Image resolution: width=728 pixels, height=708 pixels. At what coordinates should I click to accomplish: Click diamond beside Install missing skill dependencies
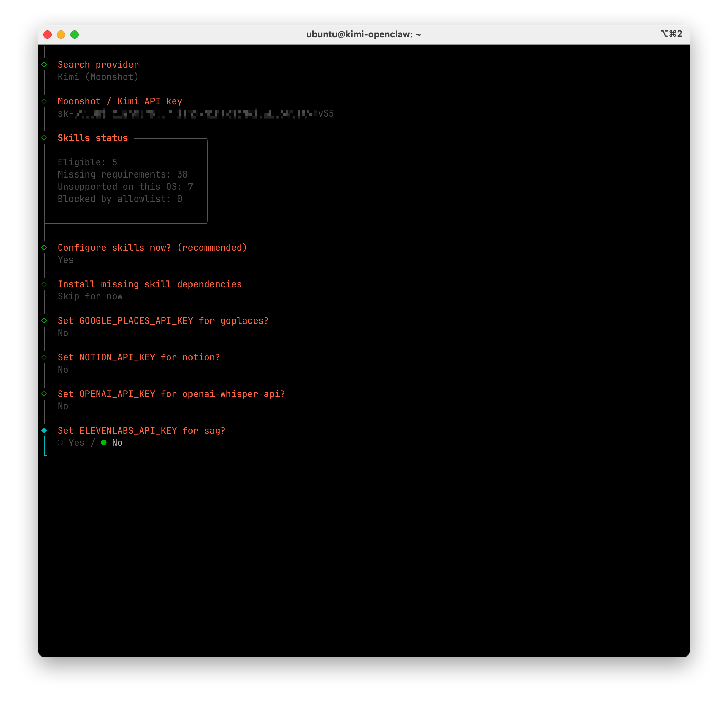[44, 284]
